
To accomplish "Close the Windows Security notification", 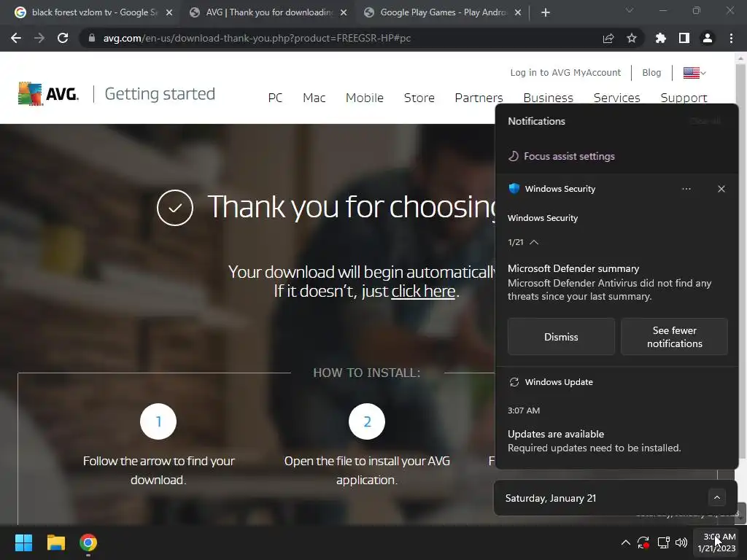I will click(721, 189).
